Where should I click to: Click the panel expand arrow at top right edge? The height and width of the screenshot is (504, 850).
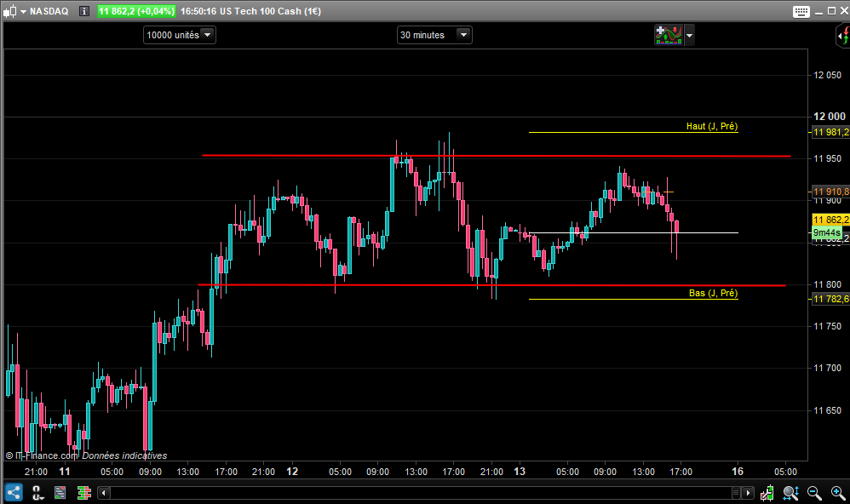coord(842,36)
